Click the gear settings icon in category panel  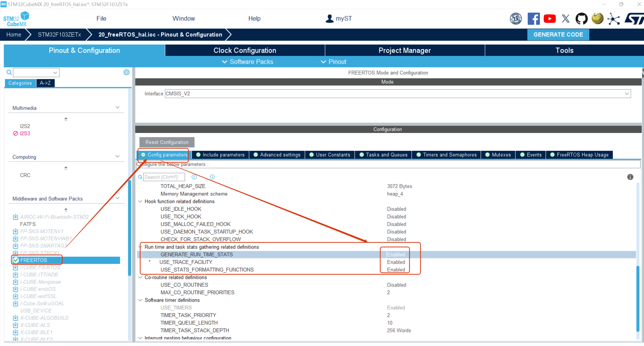pos(126,72)
